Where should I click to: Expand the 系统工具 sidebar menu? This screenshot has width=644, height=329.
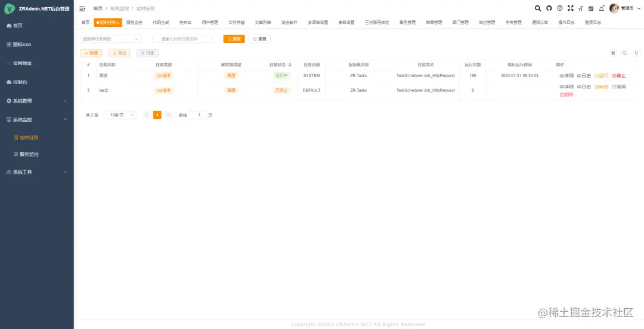tap(37, 173)
